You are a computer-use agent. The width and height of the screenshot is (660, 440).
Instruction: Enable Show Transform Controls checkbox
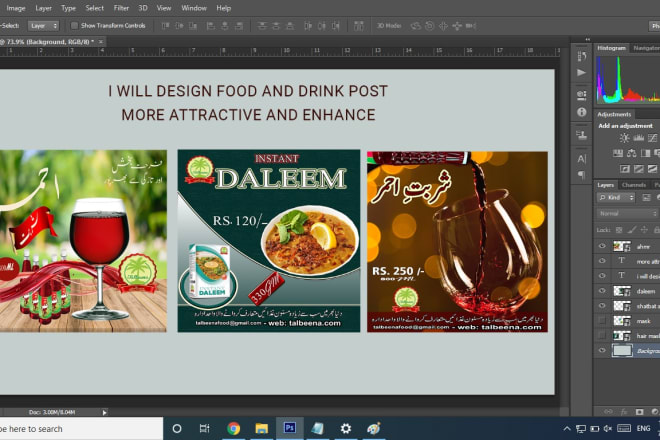click(x=74, y=26)
